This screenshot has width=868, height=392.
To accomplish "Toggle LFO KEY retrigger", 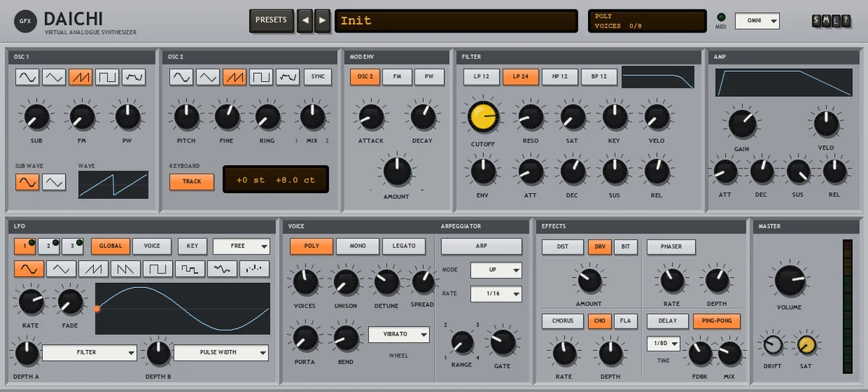I will click(192, 246).
